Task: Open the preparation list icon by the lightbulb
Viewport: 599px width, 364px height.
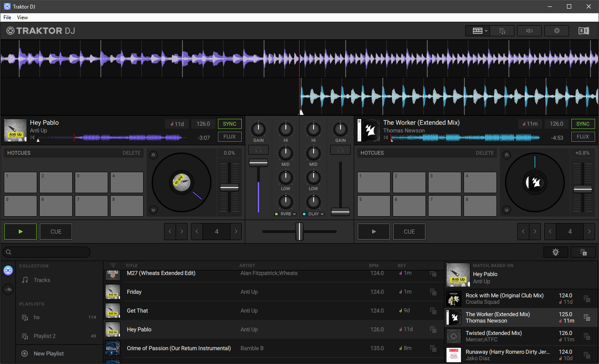Action: (x=583, y=252)
